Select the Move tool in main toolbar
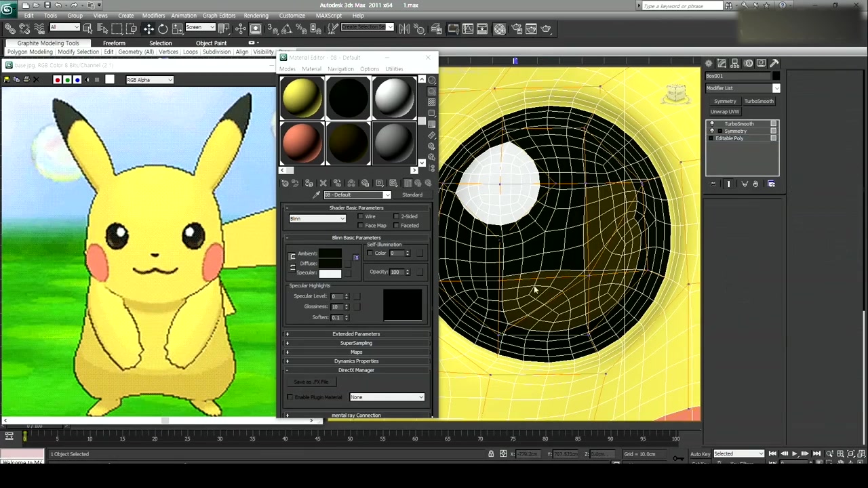 [x=149, y=28]
